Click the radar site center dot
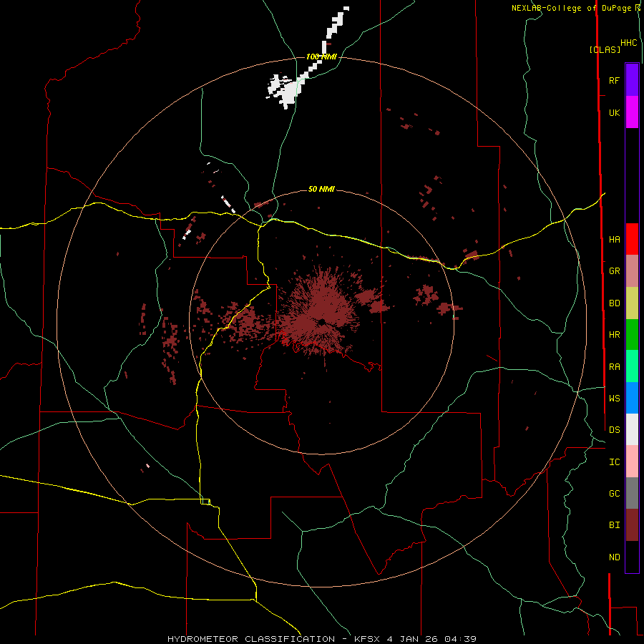644x644 pixels. 321,321
